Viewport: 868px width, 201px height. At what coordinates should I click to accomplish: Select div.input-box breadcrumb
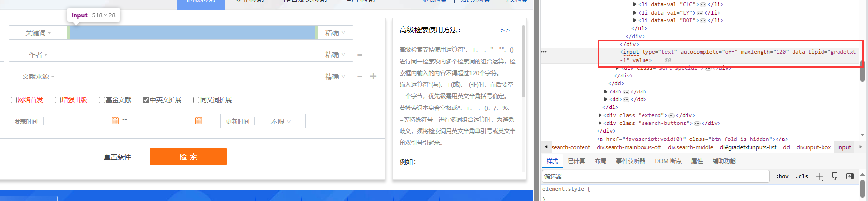click(x=813, y=147)
